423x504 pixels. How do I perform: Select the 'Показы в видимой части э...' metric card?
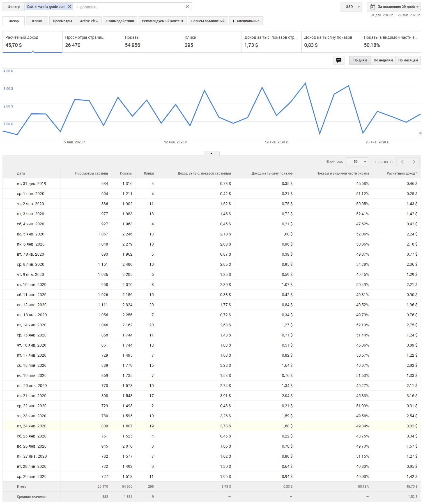(391, 42)
